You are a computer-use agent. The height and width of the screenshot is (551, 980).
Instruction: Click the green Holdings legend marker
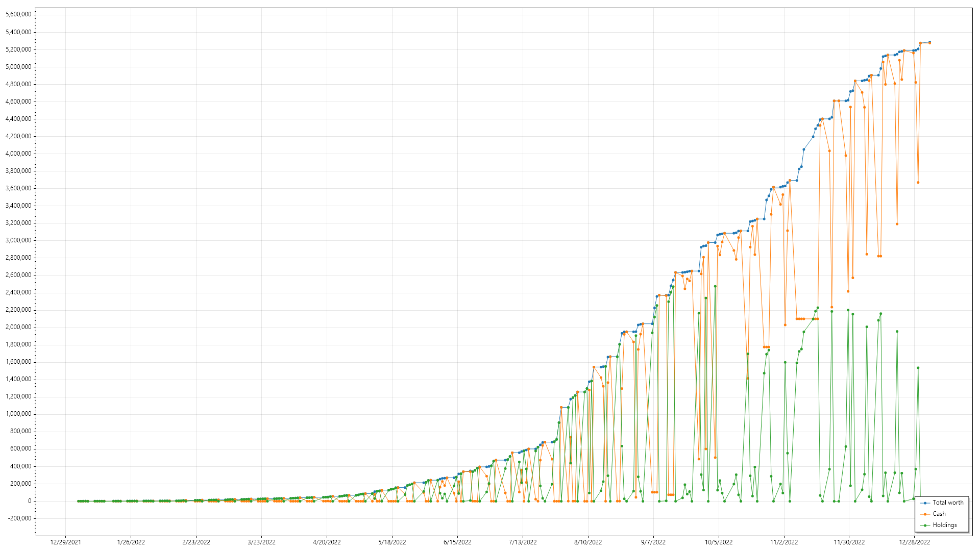coord(925,525)
